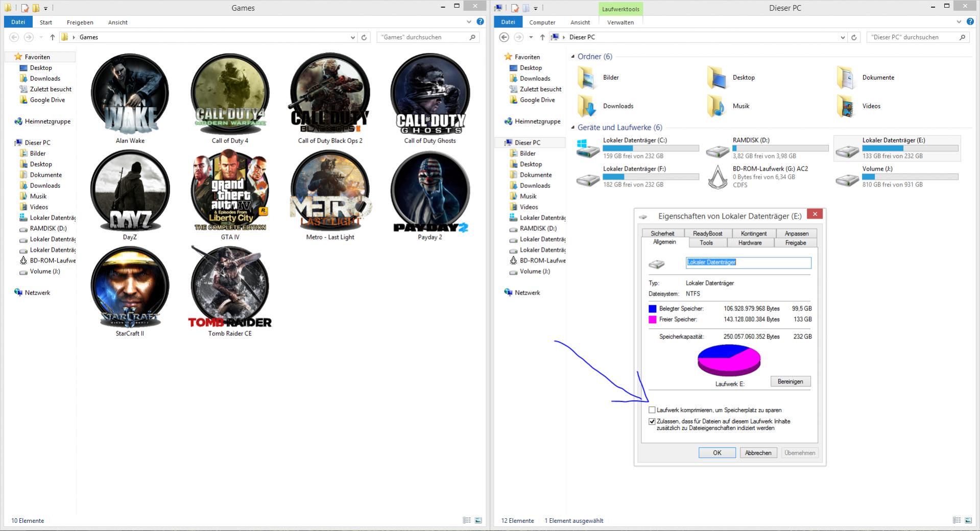Click the drive usage pie chart
Image resolution: width=980 pixels, height=531 pixels.
(729, 359)
